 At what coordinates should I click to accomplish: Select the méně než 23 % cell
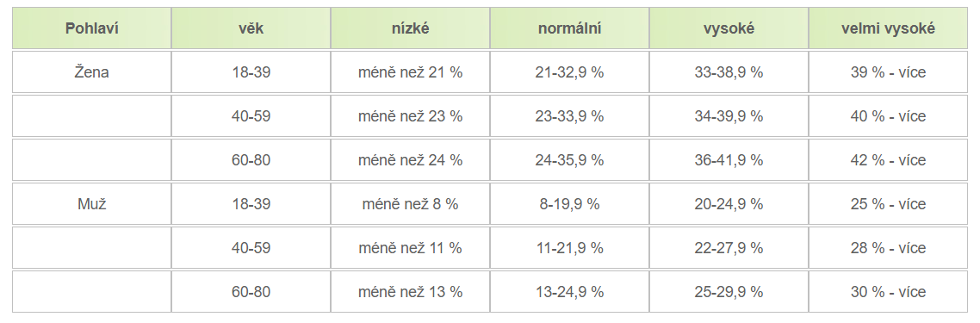(x=410, y=116)
